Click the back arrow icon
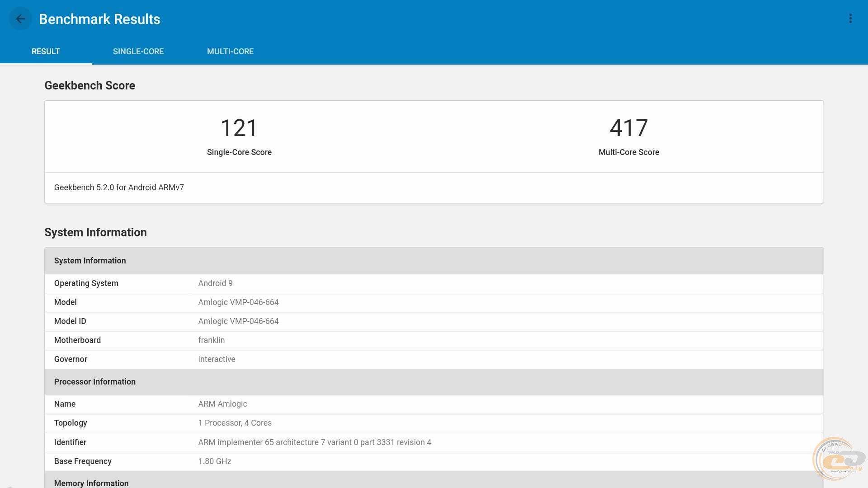 (20, 19)
